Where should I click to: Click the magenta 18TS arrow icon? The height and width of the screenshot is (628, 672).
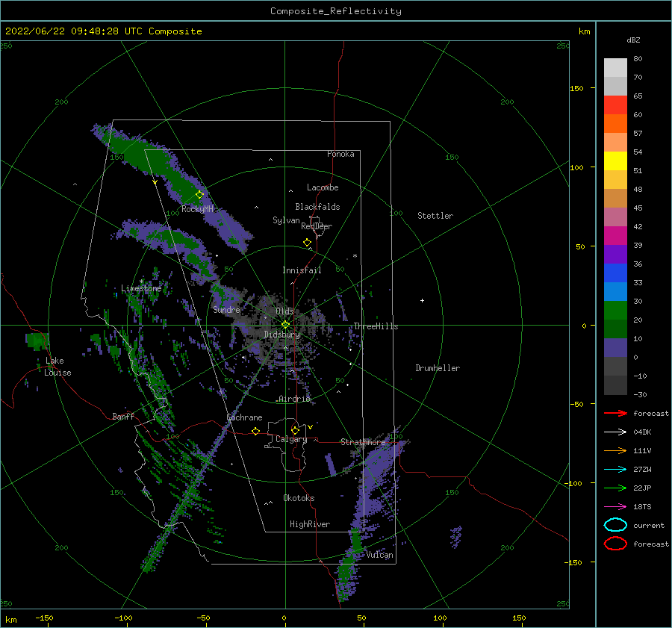[615, 507]
